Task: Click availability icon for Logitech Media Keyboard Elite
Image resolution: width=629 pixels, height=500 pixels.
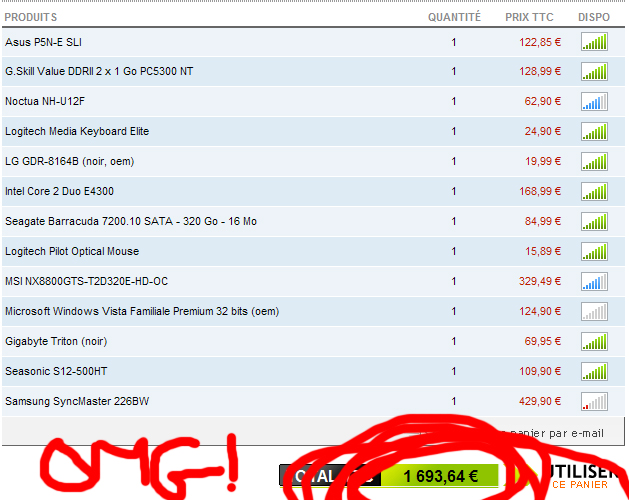Action: (594, 132)
